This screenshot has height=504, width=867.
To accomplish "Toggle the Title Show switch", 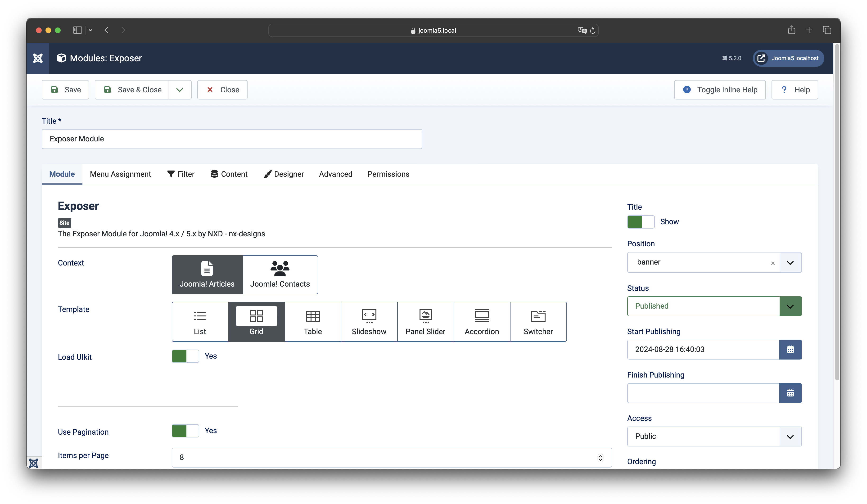I will pyautogui.click(x=641, y=222).
